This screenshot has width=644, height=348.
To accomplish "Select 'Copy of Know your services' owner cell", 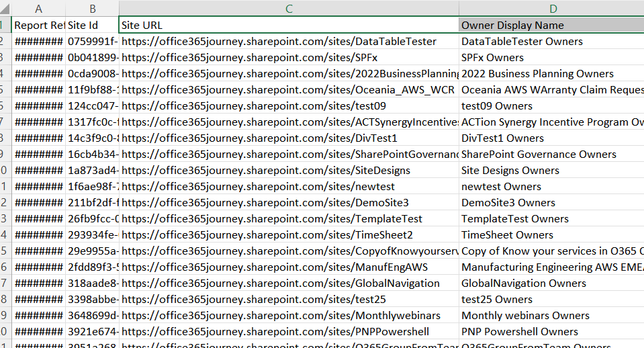I will (x=551, y=251).
